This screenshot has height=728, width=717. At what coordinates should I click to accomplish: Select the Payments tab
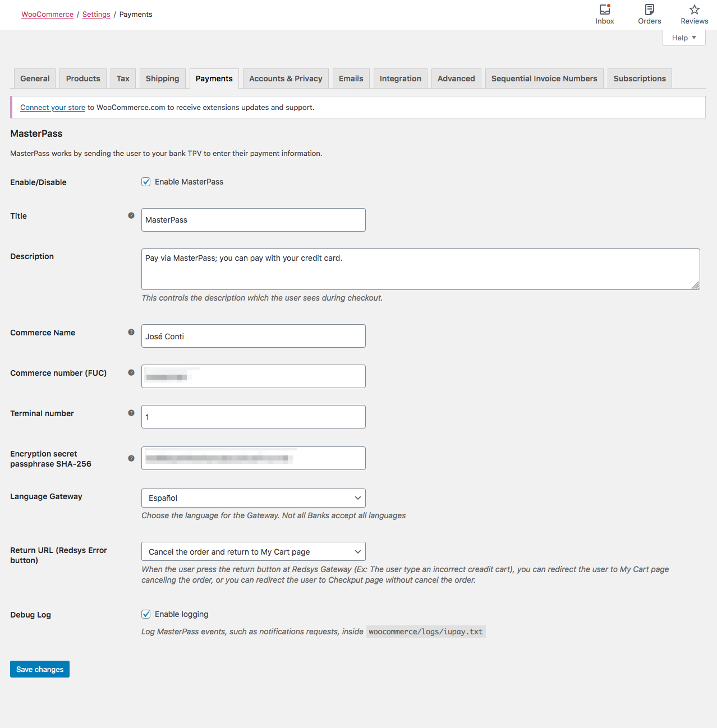214,79
